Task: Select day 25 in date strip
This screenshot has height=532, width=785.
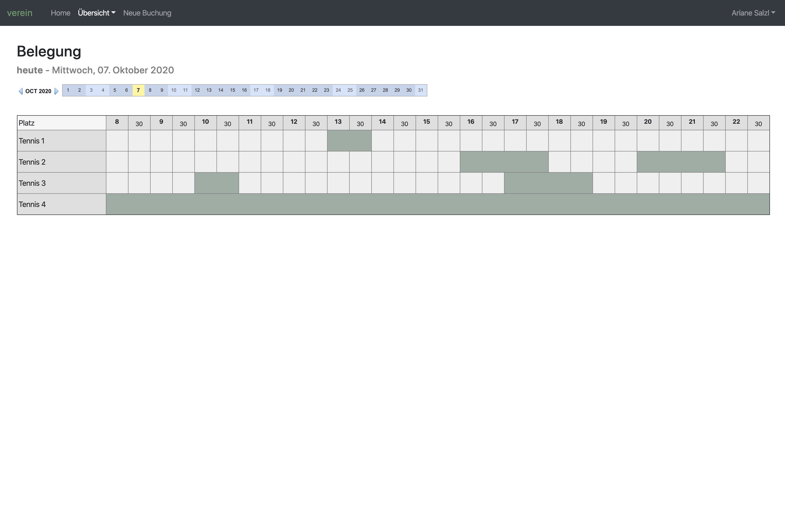Action: click(x=350, y=90)
